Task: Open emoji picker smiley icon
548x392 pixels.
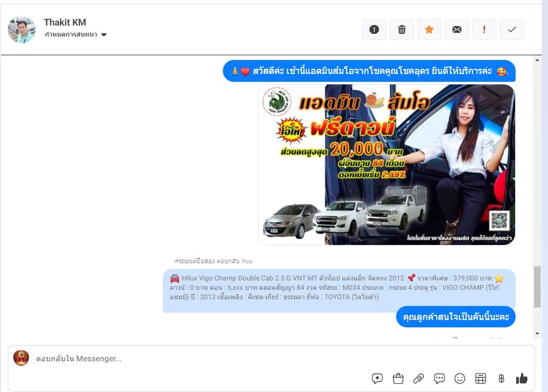Action: 460,378
